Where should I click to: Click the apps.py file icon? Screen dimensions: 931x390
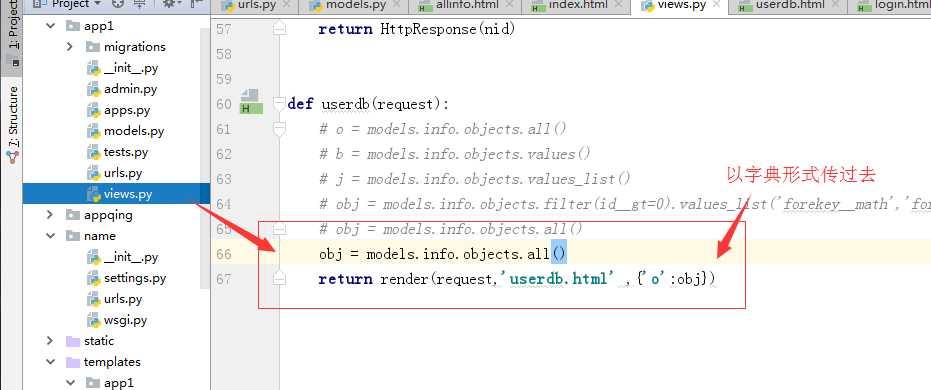[x=93, y=110]
